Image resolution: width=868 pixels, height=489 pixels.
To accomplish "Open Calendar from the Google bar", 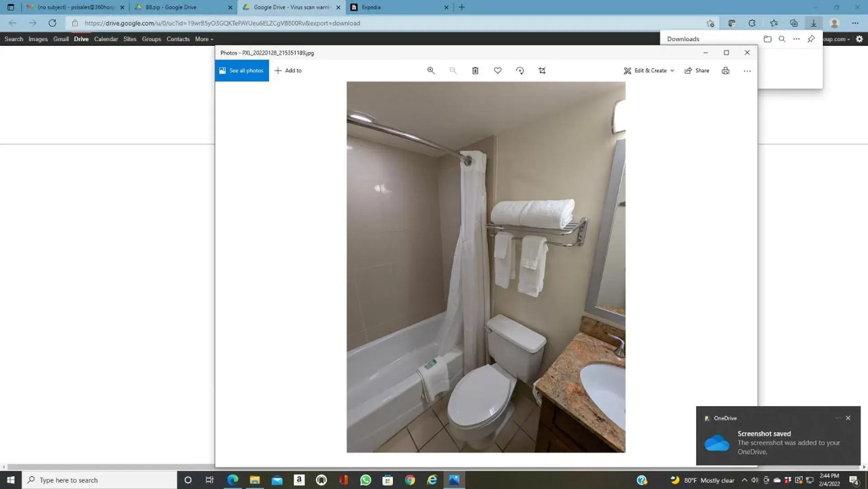I will [106, 39].
